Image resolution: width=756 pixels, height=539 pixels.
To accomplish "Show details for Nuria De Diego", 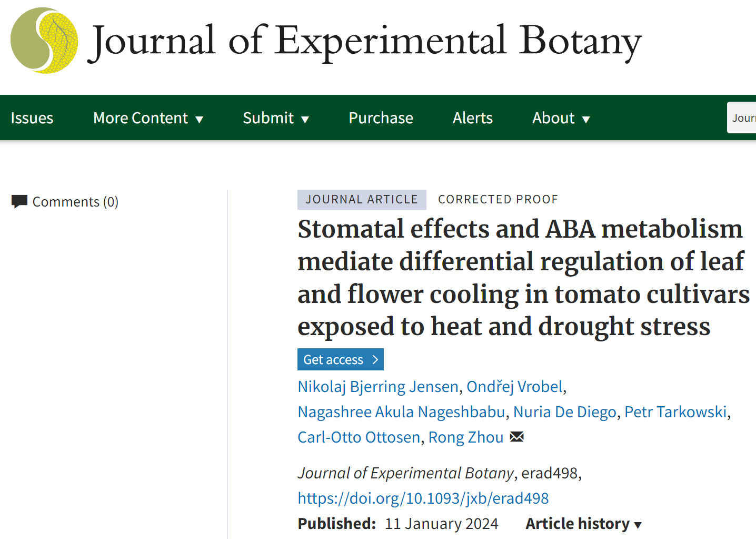I will 564,412.
